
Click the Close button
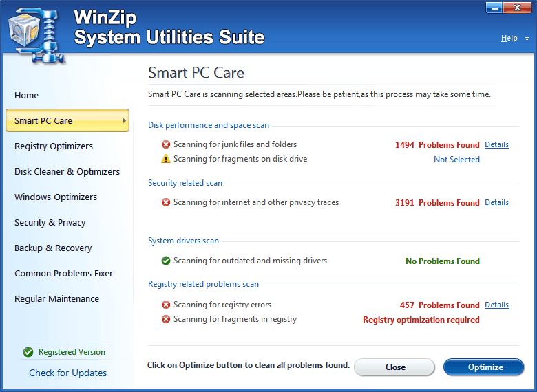point(394,367)
